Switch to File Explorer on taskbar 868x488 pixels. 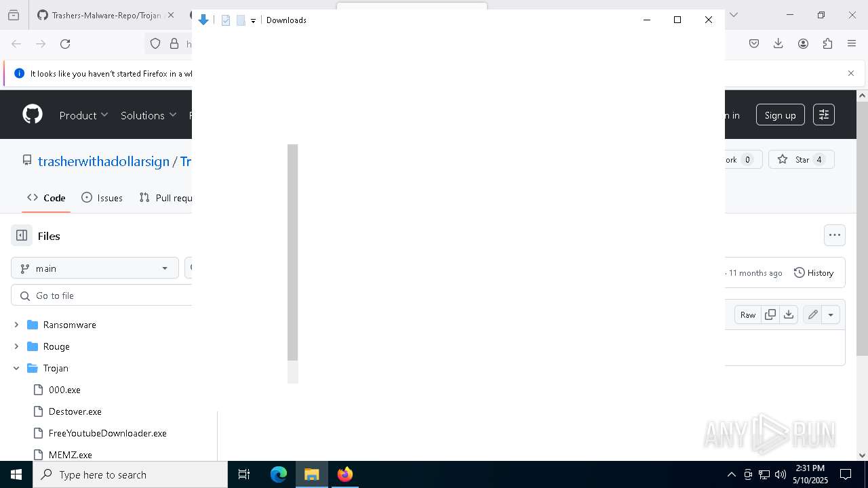point(312,474)
